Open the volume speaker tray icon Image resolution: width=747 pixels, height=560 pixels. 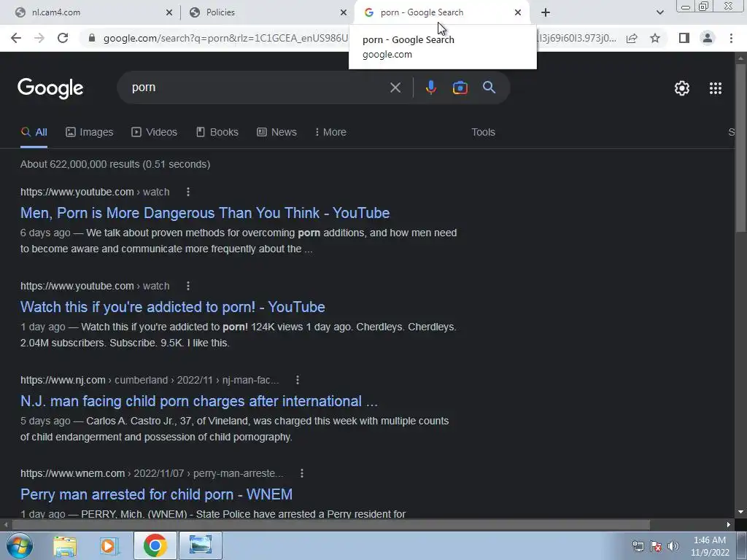click(673, 546)
